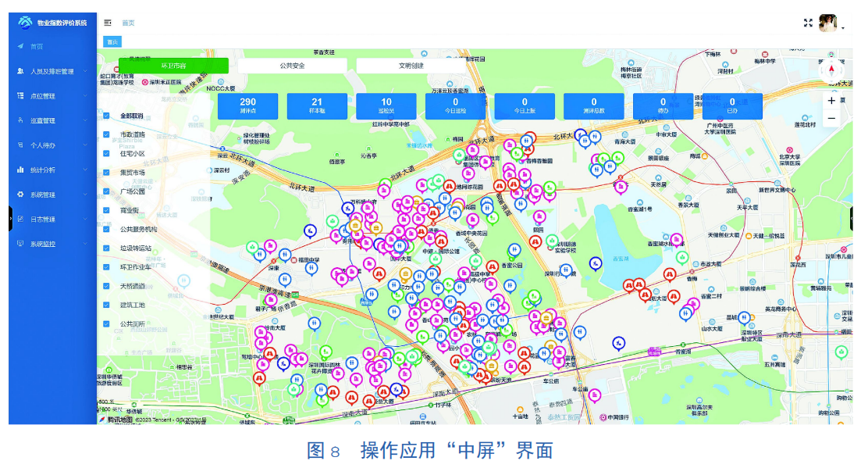868x468 pixels.
Task: Click the map compass icon
Action: tap(831, 70)
